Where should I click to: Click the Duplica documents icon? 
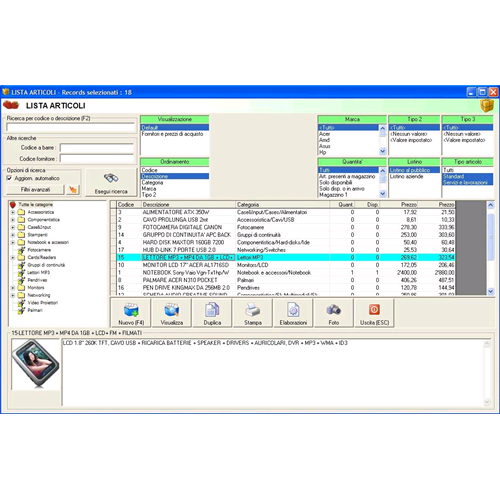(212, 313)
